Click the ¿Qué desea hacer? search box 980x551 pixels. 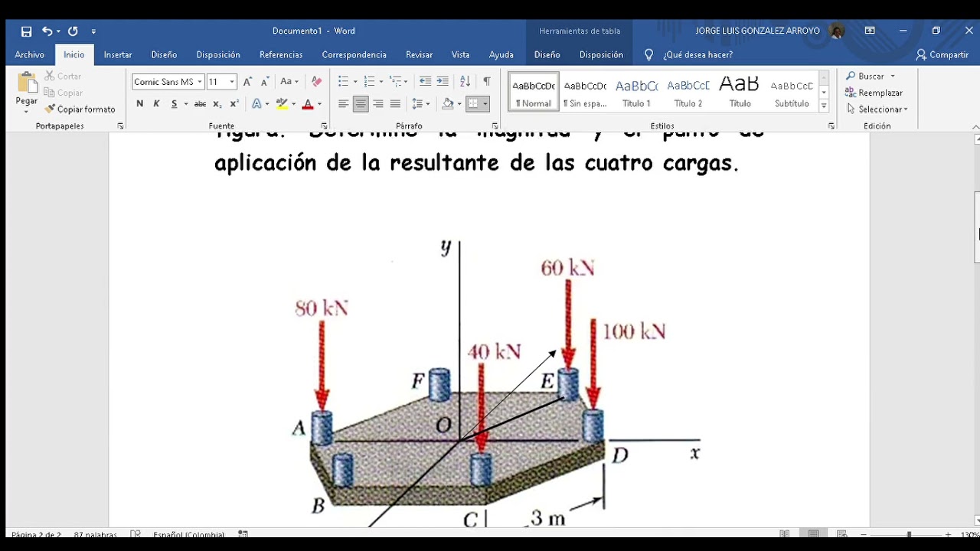697,55
